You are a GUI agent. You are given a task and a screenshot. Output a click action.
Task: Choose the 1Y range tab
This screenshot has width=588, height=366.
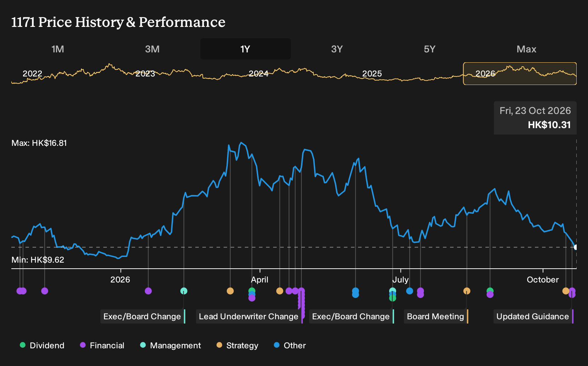(246, 49)
